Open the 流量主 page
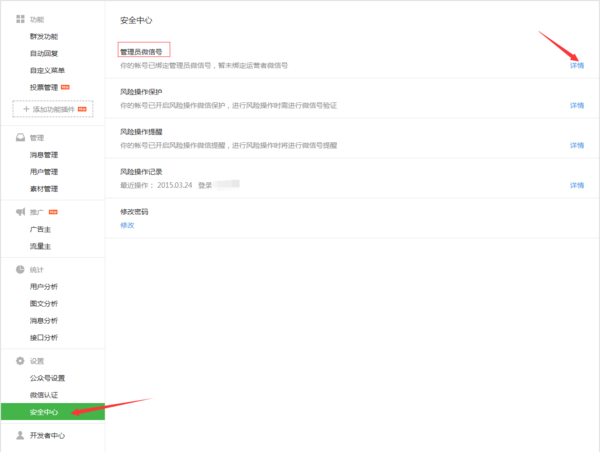 coord(41,246)
